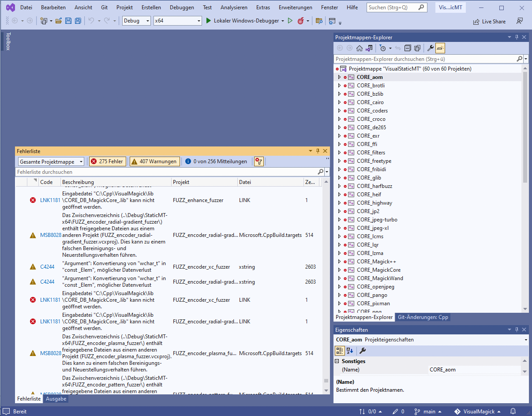532x416 pixels.
Task: Click the Redo arrow in the toolbar
Action: click(107, 21)
